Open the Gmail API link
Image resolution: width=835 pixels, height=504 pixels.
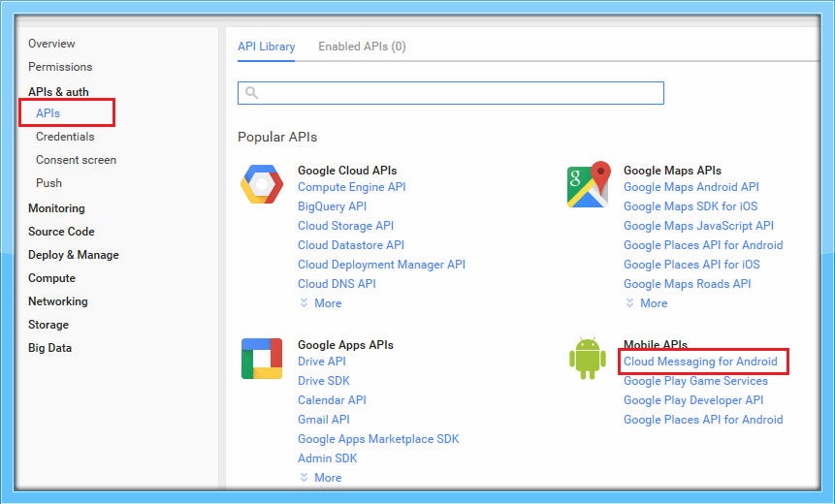point(324,420)
